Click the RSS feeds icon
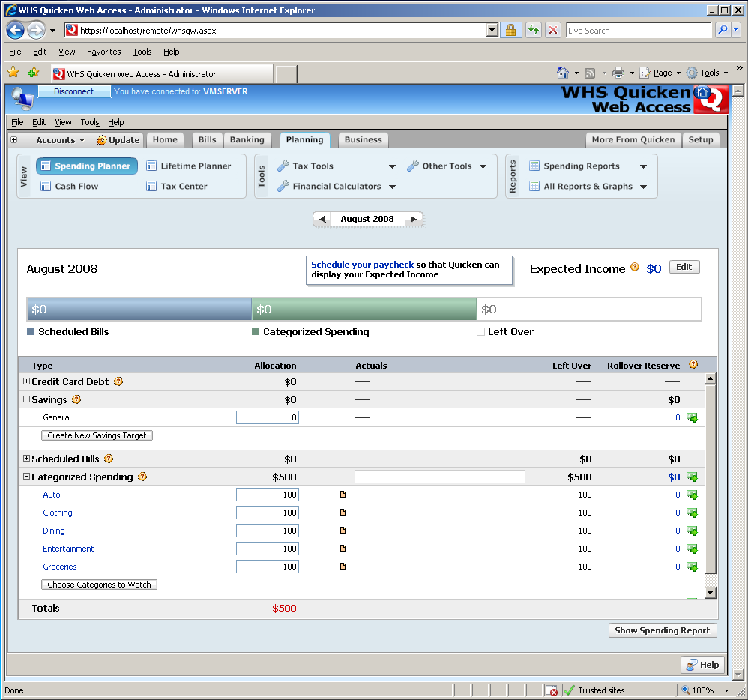Screen dimensions: 748x700 (x=590, y=73)
